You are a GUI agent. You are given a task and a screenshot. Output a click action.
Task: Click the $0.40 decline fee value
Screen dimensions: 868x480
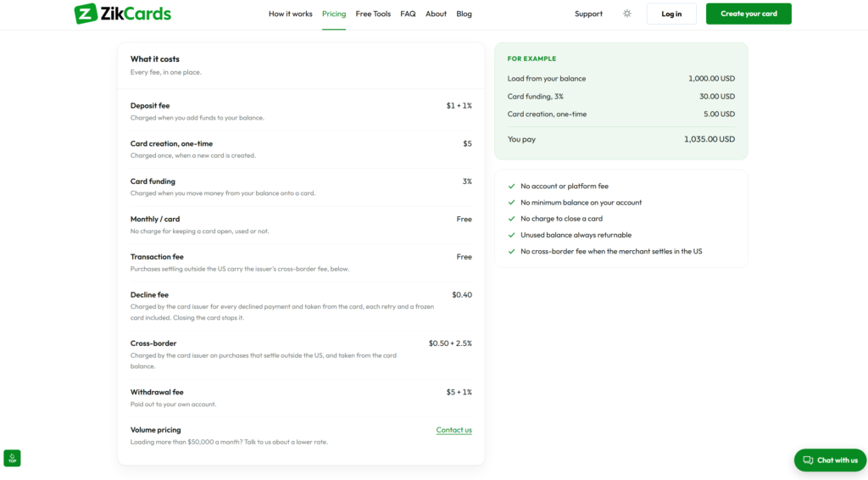pos(462,294)
